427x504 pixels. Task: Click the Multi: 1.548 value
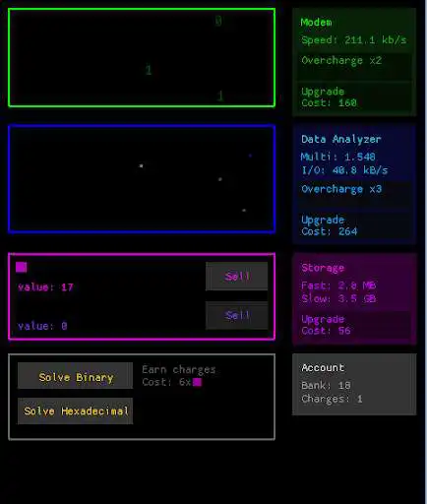pyautogui.click(x=338, y=157)
